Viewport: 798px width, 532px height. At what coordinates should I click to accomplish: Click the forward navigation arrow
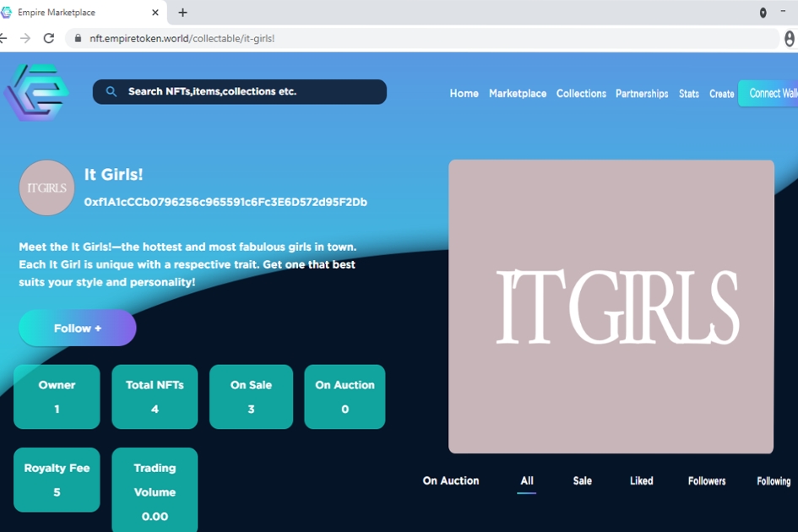click(x=25, y=38)
